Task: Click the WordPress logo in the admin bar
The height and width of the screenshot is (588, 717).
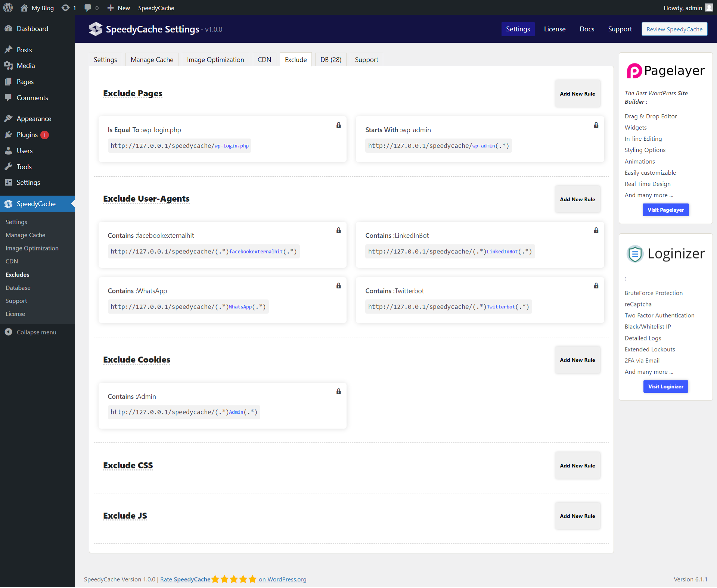Action: coord(8,7)
